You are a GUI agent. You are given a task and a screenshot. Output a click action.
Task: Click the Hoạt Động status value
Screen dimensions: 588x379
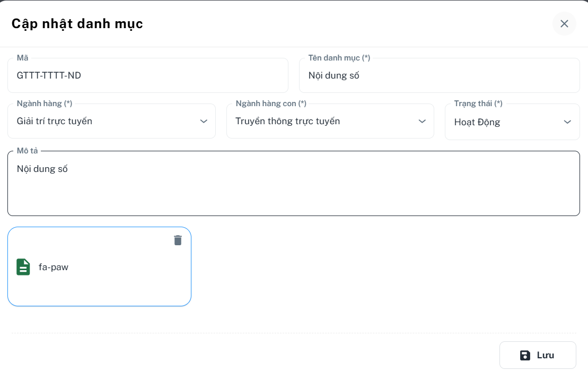(x=477, y=122)
